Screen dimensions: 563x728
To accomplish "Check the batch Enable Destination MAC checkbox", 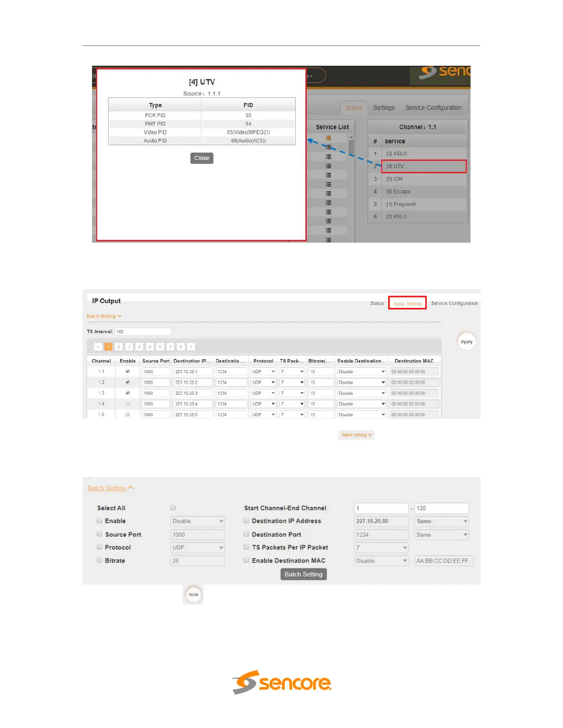I will (x=246, y=560).
